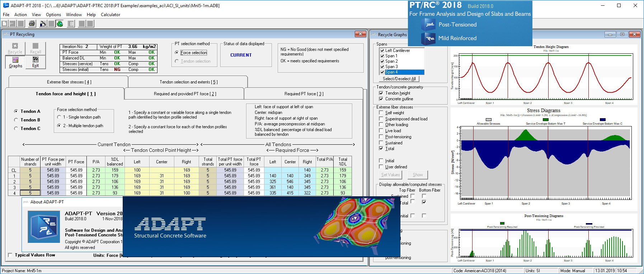Click the number of strands cell in row 4
The image size is (644, 274).
point(30,193)
